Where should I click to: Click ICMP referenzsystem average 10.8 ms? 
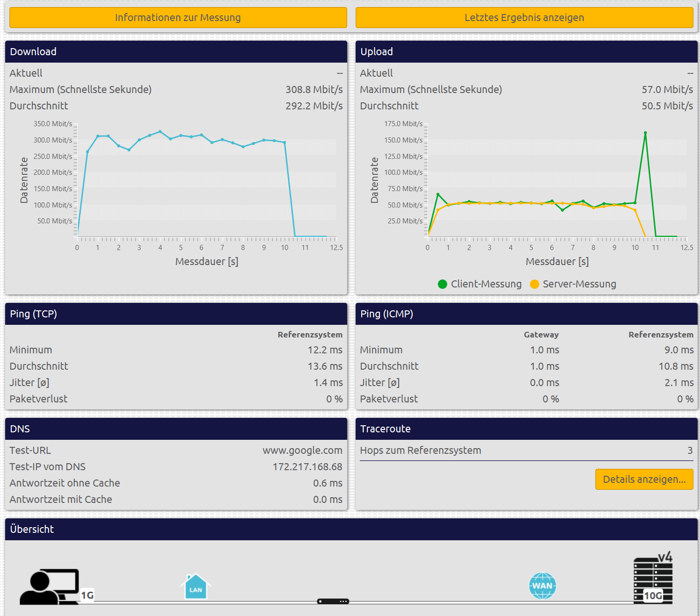tap(676, 366)
